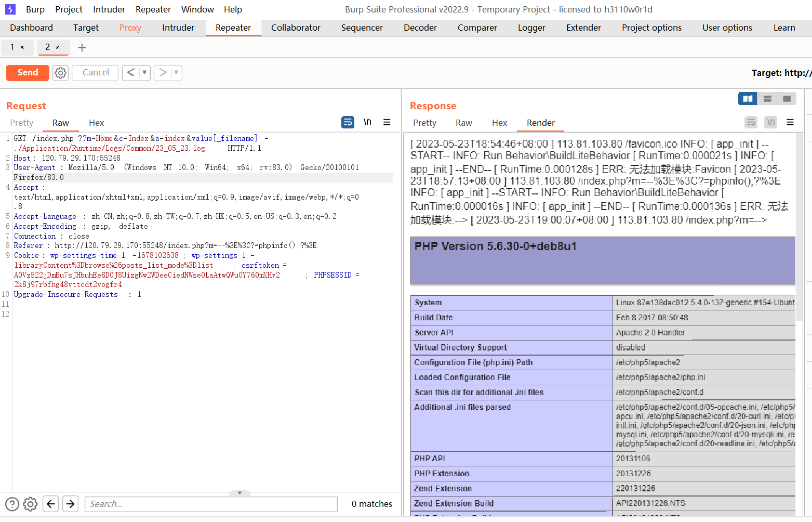
Task: Close Repeater tab 2
Action: [58, 47]
